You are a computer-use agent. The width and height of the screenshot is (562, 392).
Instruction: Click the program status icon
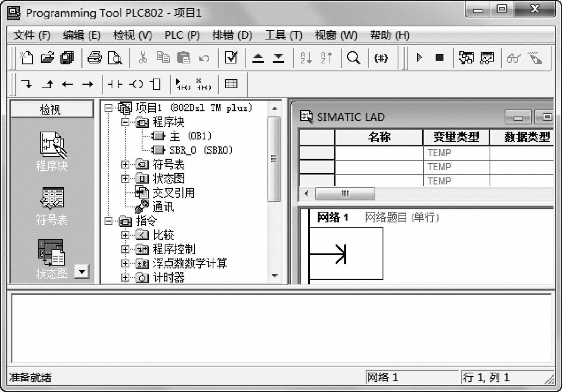pos(466,58)
